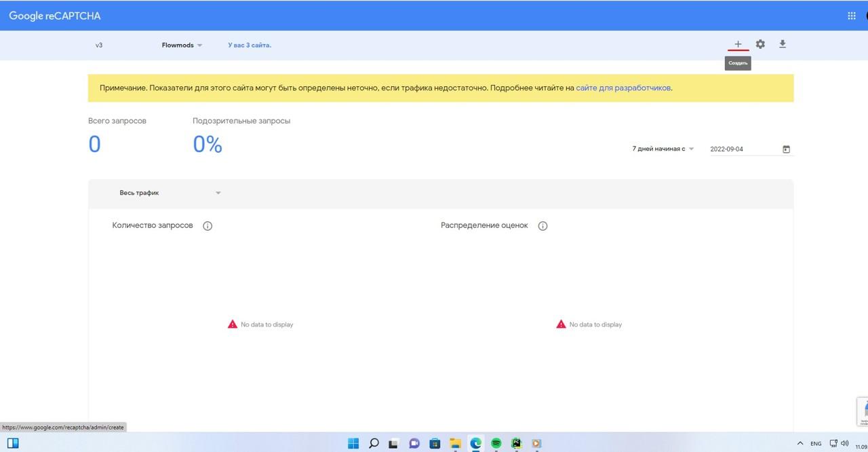Show info about Распределение оценок
Viewport: 868px width, 452px height.
(542, 226)
